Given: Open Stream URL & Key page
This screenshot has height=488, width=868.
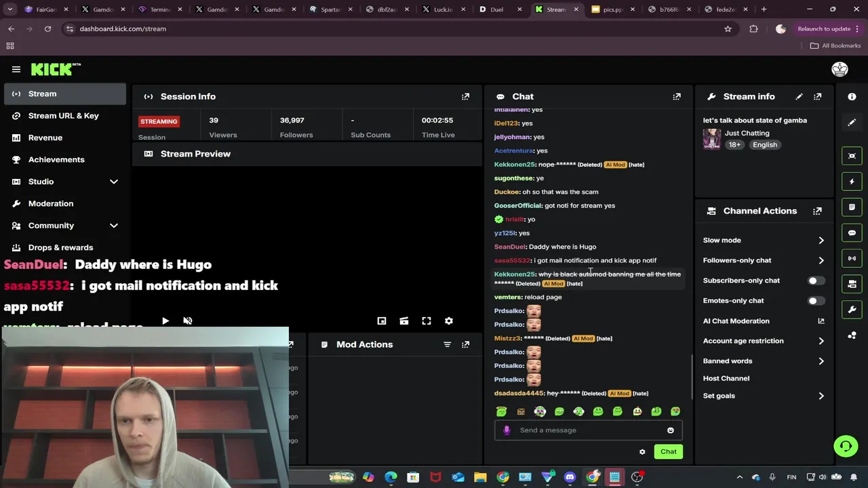Looking at the screenshot, I should (65, 116).
